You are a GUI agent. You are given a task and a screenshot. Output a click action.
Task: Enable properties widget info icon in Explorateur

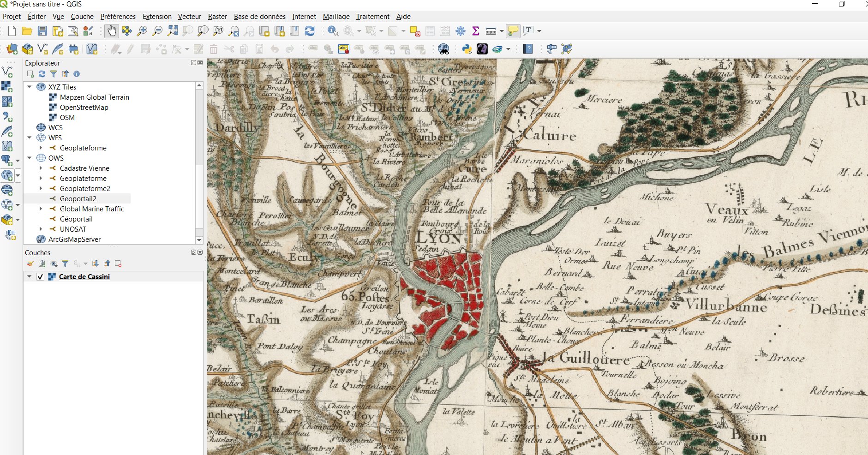[77, 74]
